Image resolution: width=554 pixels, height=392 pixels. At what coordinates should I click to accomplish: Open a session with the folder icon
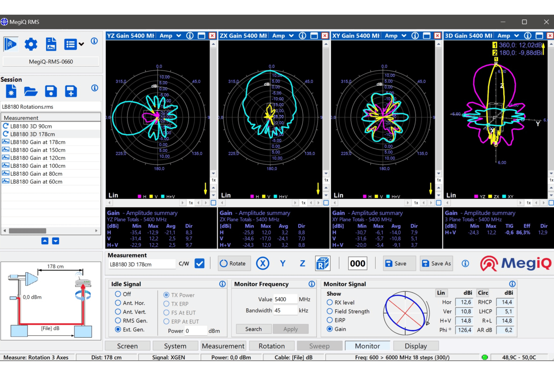point(31,92)
